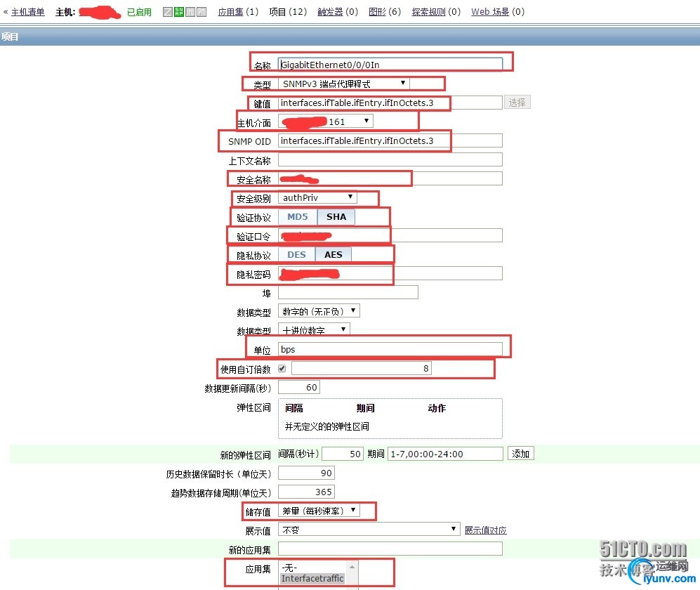Image resolution: width=700 pixels, height=590 pixels.
Task: Click the 期间 field with 1-7,00:00-24:00
Action: click(445, 454)
